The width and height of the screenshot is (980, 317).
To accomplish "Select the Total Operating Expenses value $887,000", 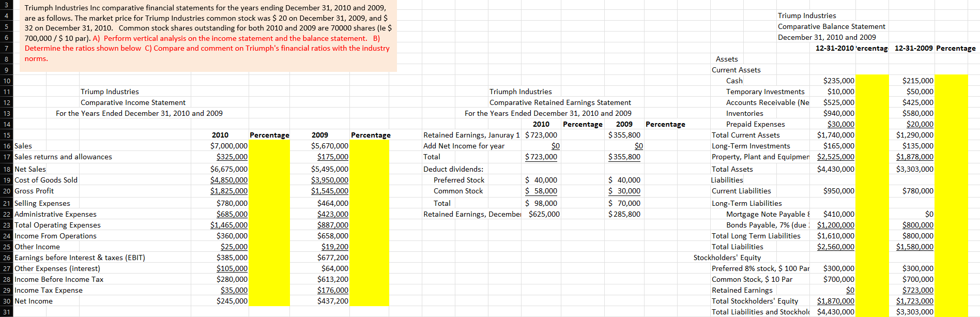I will 332,225.
